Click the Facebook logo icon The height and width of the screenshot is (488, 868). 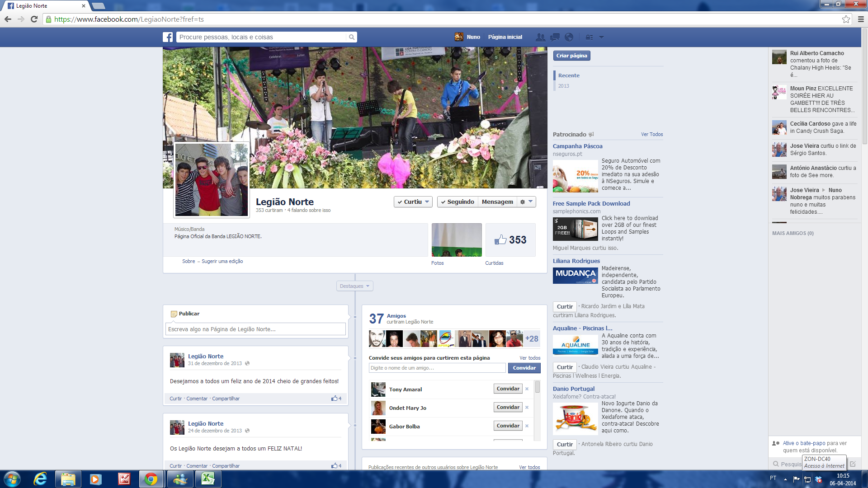(168, 37)
